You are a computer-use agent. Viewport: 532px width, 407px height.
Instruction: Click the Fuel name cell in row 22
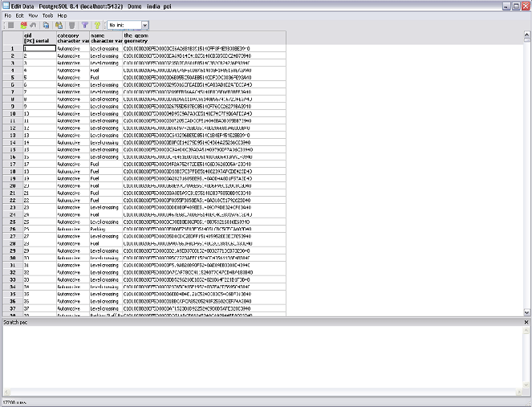(x=106, y=200)
